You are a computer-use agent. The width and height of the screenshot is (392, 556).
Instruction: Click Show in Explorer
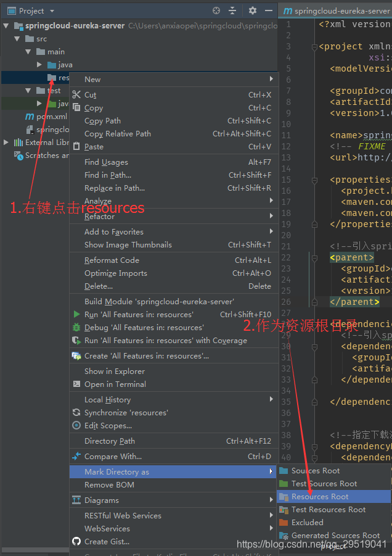click(x=174, y=371)
